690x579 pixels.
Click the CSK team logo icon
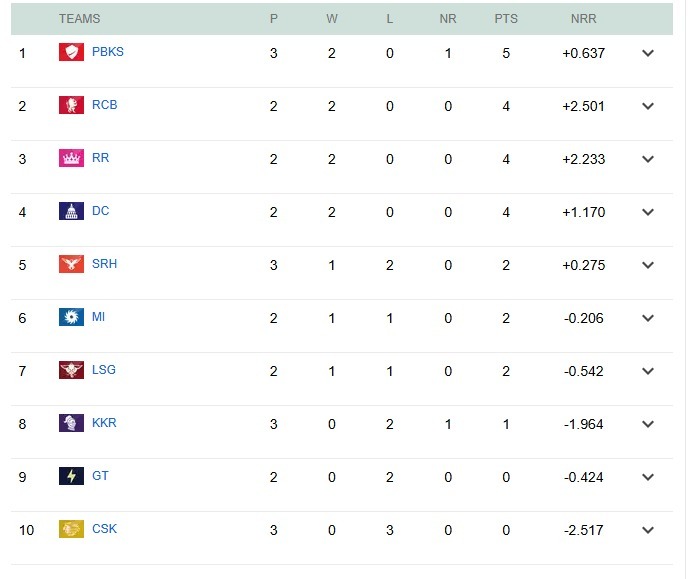71,529
